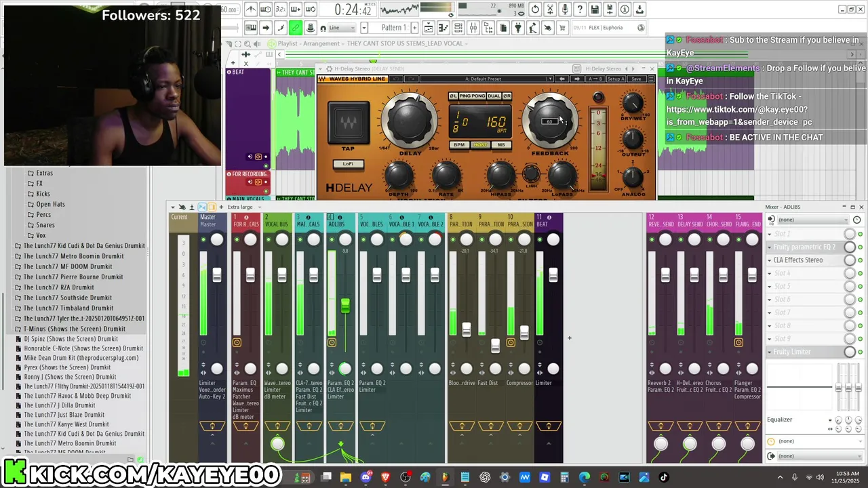Viewport: 868px width, 488px height.
Task: Open the help question mark icon
Action: coord(580,9)
